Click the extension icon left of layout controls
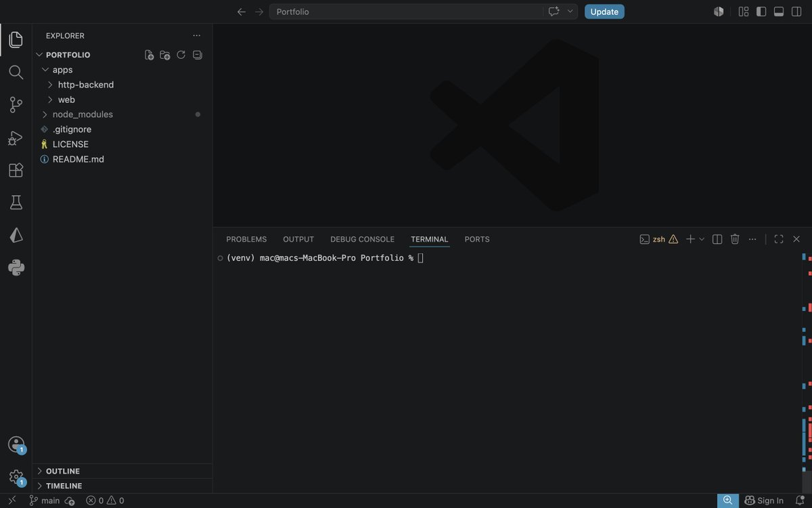Screen dimensions: 812x508 [719, 12]
